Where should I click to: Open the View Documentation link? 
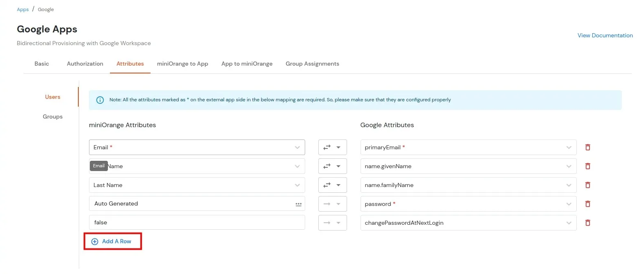point(605,35)
